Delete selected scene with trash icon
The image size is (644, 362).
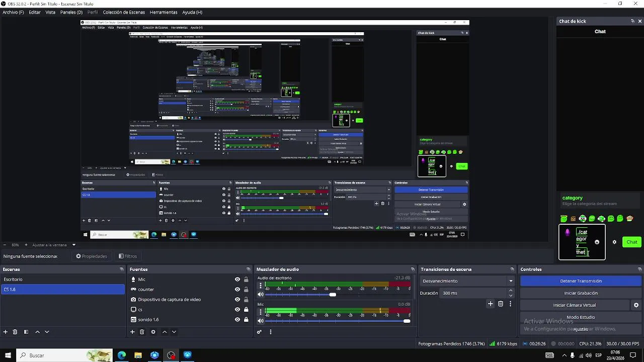pyautogui.click(x=15, y=332)
